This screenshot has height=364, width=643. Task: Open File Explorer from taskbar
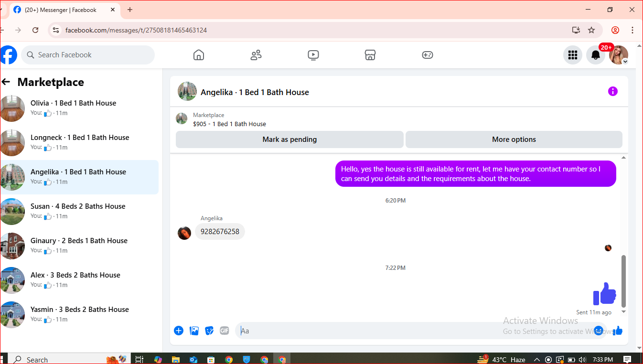click(x=176, y=360)
